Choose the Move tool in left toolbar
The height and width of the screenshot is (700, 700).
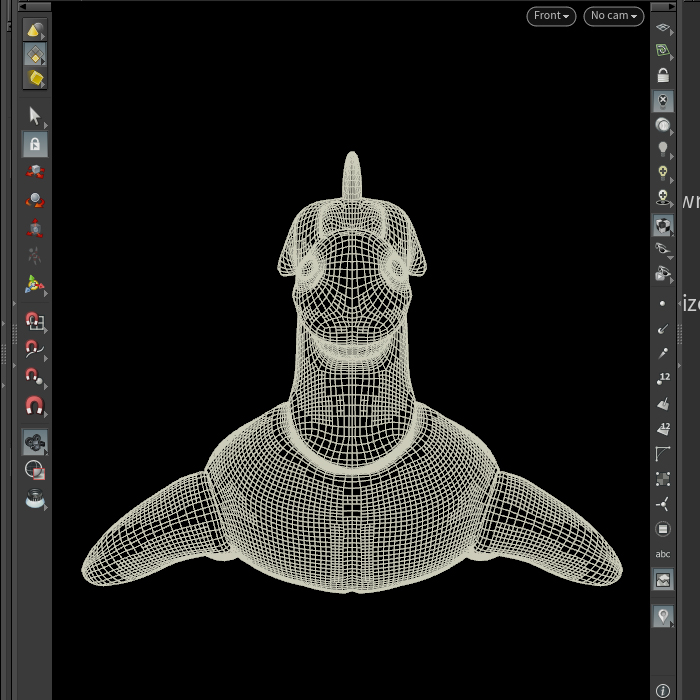click(35, 172)
